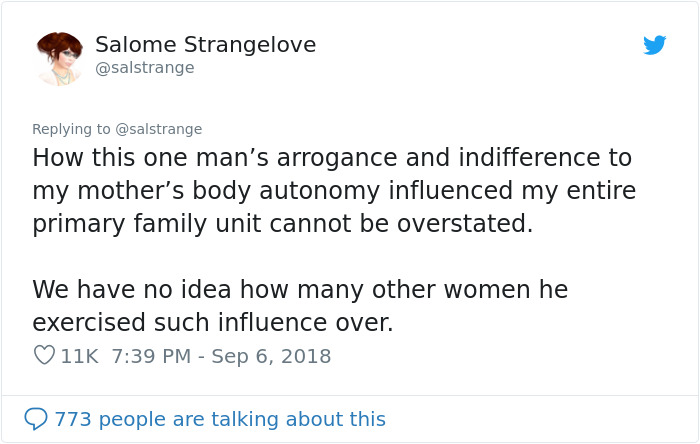The image size is (700, 444).
Task: Click the "Replying to" label text
Action: (x=71, y=129)
